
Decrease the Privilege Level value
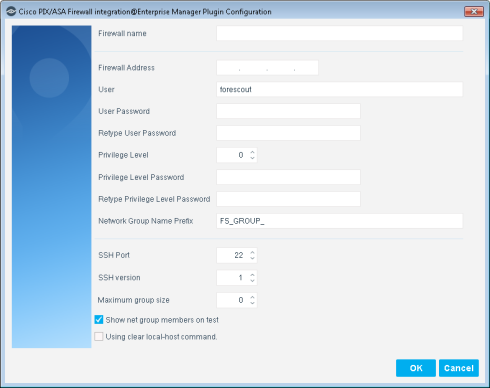[x=252, y=158]
